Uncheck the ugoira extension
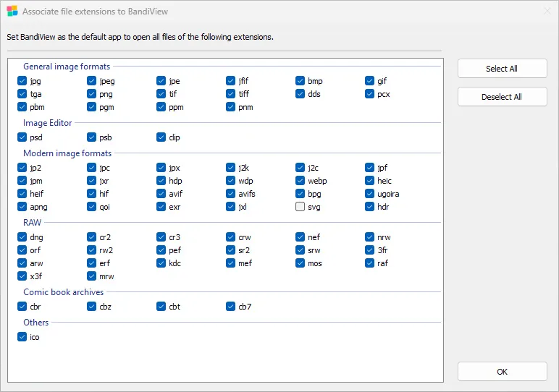559x392 pixels. [x=370, y=194]
